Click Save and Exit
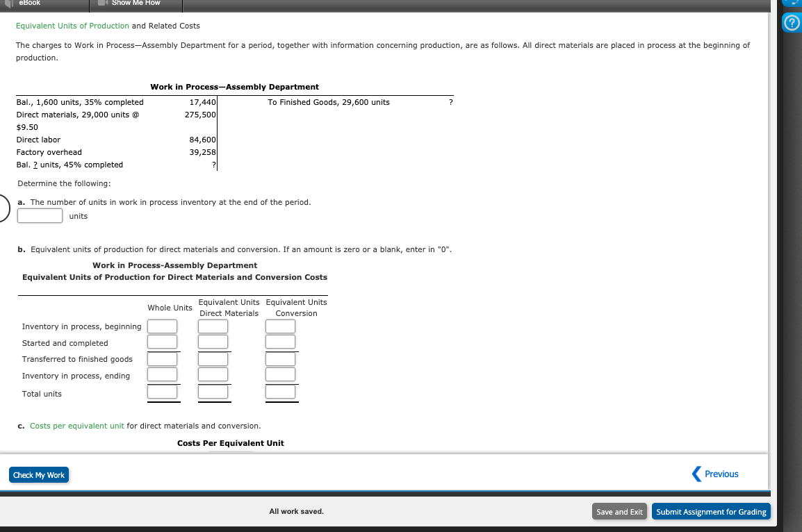This screenshot has width=802, height=532. tap(619, 511)
